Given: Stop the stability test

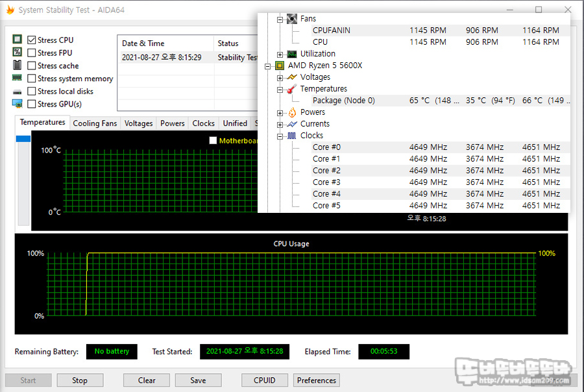Looking at the screenshot, I should click(x=80, y=380).
